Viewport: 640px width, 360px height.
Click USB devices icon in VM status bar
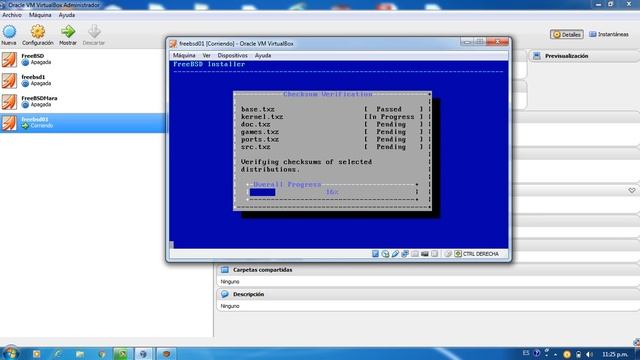[x=395, y=254]
